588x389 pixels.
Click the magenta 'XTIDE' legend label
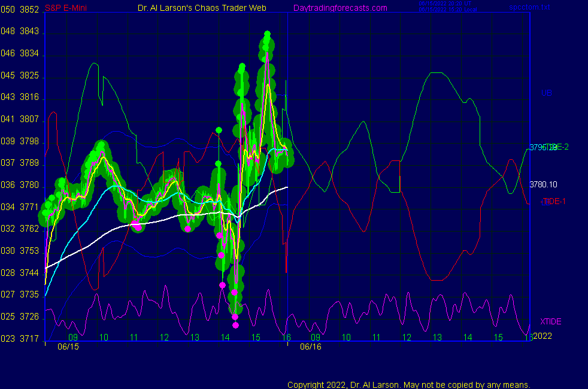pos(551,321)
